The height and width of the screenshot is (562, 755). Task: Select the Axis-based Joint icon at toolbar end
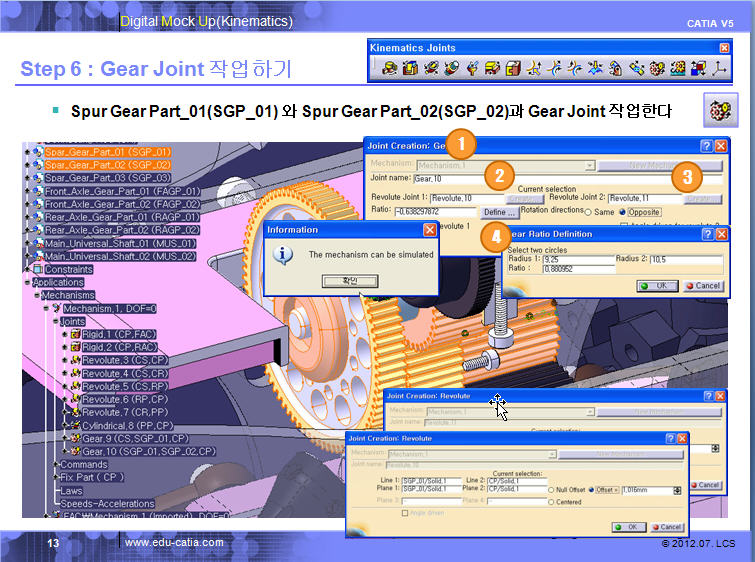(x=719, y=69)
